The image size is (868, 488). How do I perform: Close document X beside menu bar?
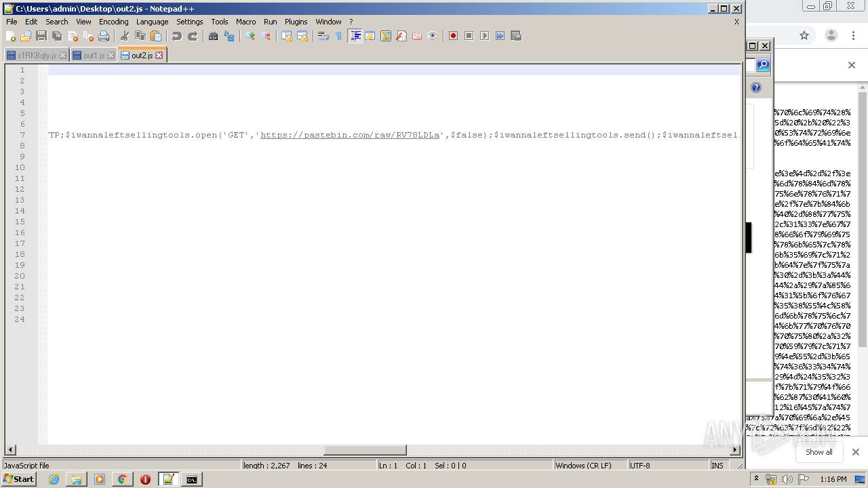click(x=736, y=22)
